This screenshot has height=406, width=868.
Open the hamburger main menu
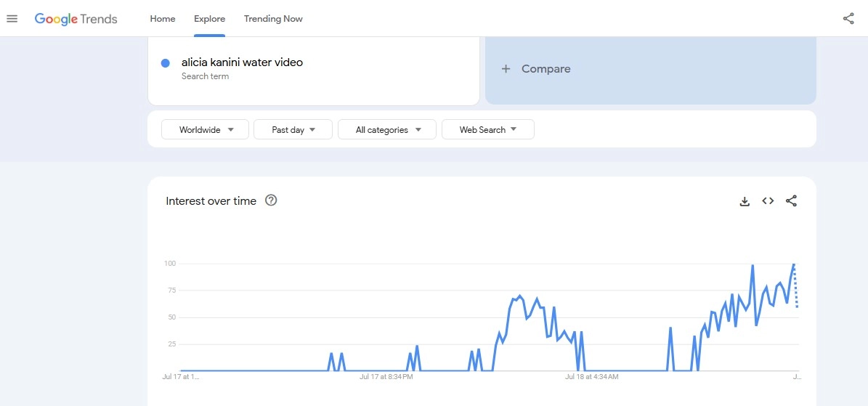coord(12,19)
